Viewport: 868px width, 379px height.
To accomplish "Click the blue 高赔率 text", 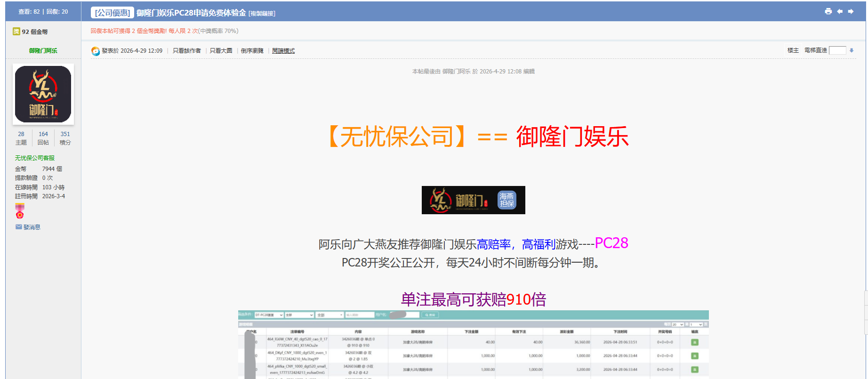I will (494, 245).
